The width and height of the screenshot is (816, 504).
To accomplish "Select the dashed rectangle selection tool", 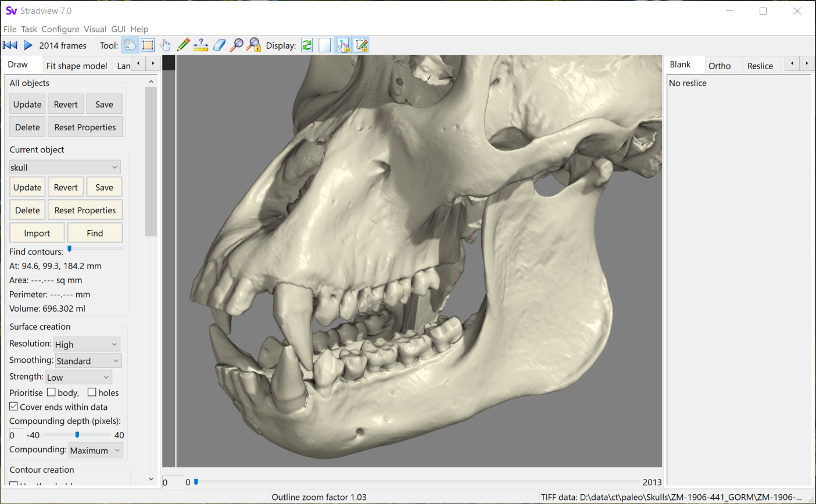I will click(148, 45).
